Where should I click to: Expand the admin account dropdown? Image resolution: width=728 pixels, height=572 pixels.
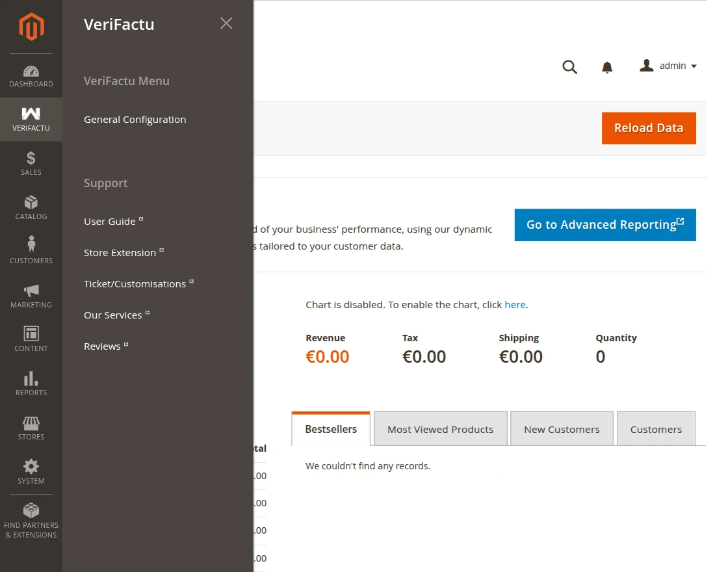click(x=668, y=66)
